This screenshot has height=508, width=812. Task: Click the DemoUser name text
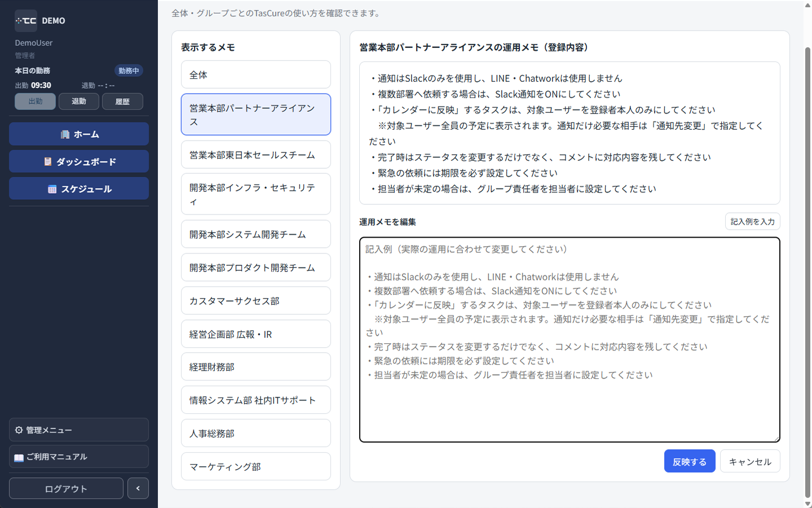(34, 43)
